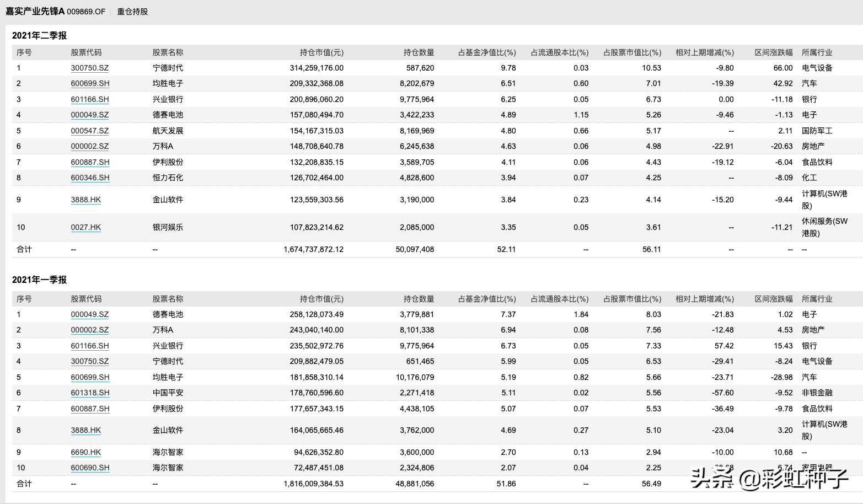Select Q1 stock value ratio total 56.49

pos(652,484)
